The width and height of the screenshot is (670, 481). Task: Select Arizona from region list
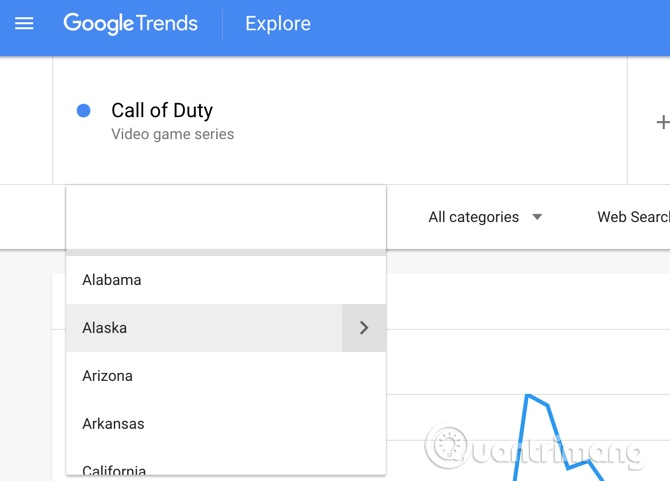point(108,376)
